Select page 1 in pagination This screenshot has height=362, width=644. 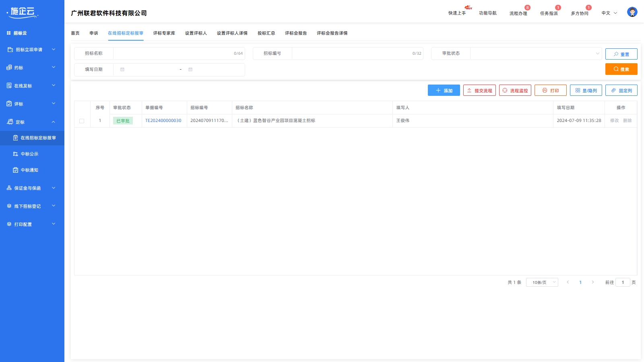coord(580,282)
